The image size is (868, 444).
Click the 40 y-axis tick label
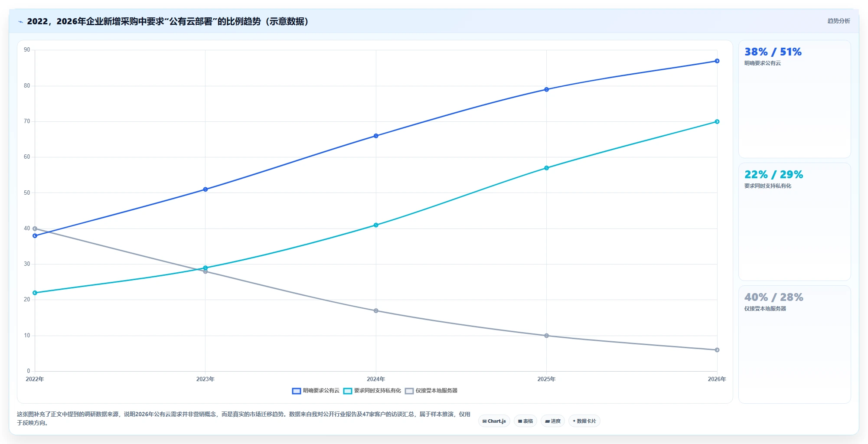pyautogui.click(x=27, y=229)
